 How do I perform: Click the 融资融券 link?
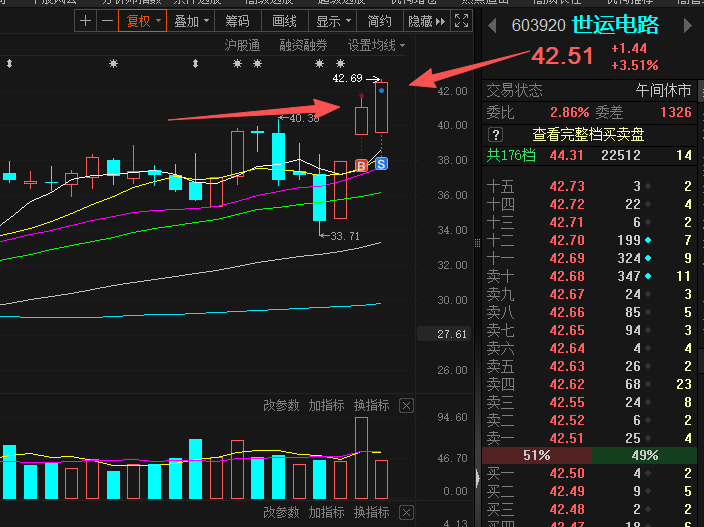(x=303, y=45)
